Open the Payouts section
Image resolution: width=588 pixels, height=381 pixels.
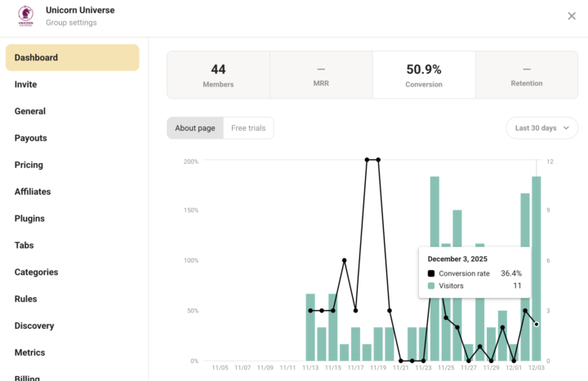31,138
